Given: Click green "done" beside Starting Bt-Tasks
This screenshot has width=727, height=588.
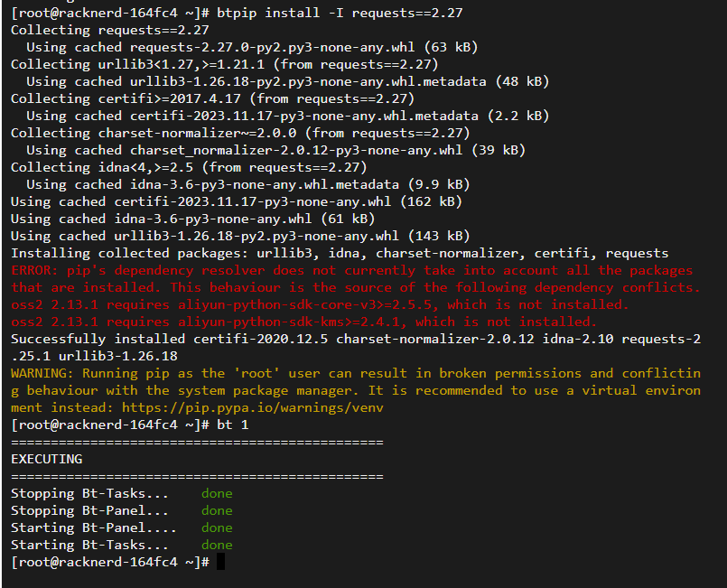Looking at the screenshot, I should pyautogui.click(x=217, y=545).
